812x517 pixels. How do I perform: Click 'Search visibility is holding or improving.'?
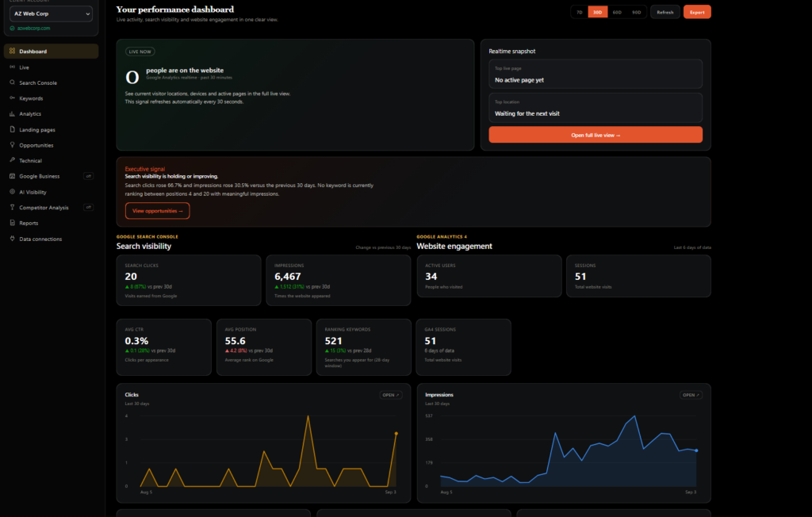coord(171,176)
